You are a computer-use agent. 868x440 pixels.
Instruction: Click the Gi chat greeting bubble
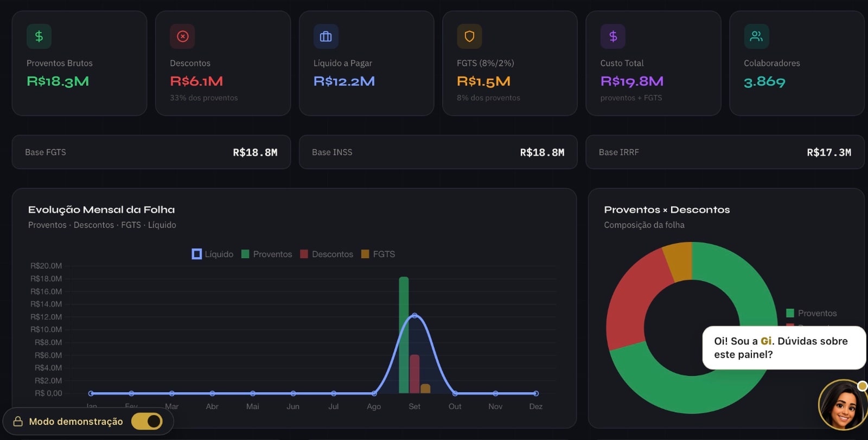(783, 348)
